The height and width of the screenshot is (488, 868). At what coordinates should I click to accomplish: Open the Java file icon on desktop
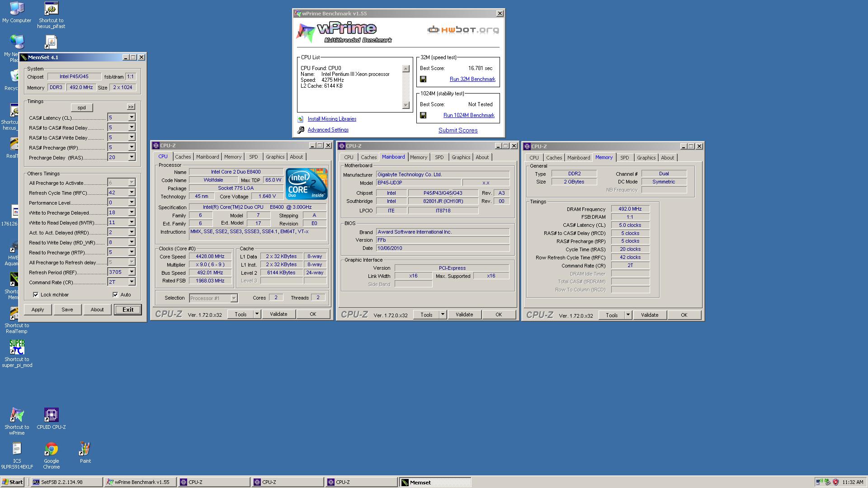[51, 42]
